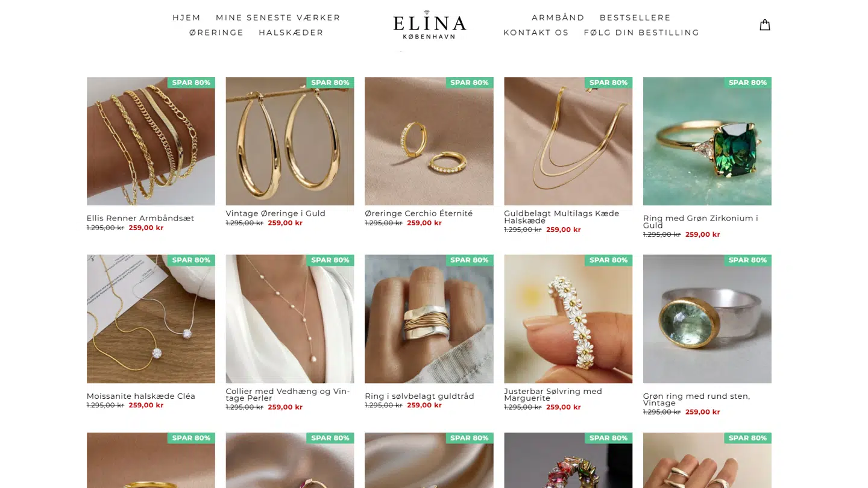
Task: Click the Guldbelagt Multilags Kæde Halskæde title
Action: tap(562, 217)
